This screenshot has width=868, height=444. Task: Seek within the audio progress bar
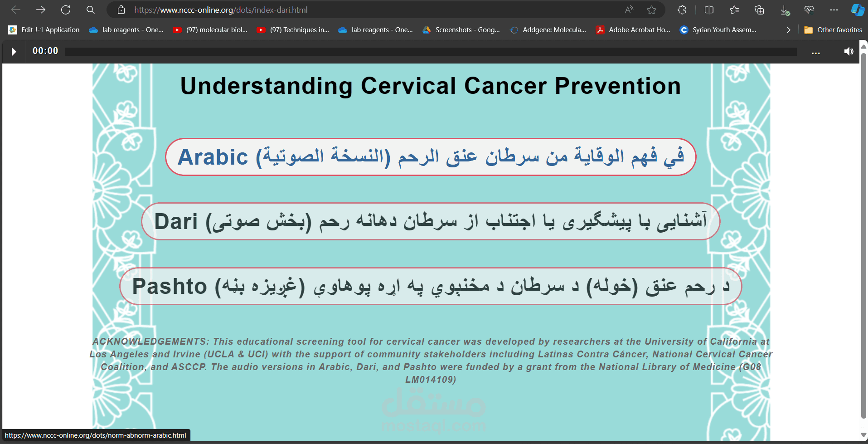point(431,52)
